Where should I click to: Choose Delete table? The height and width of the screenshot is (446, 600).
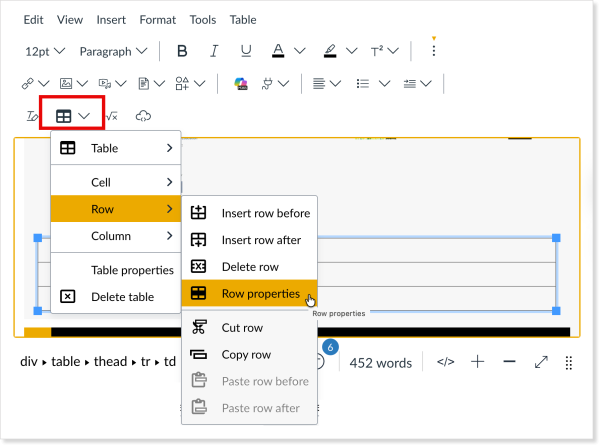pyautogui.click(x=116, y=297)
